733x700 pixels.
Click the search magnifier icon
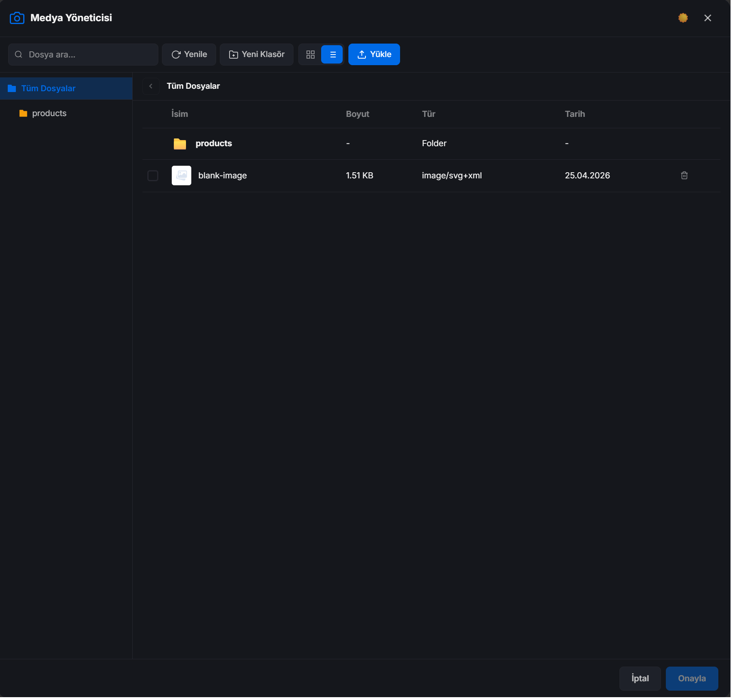tap(18, 54)
